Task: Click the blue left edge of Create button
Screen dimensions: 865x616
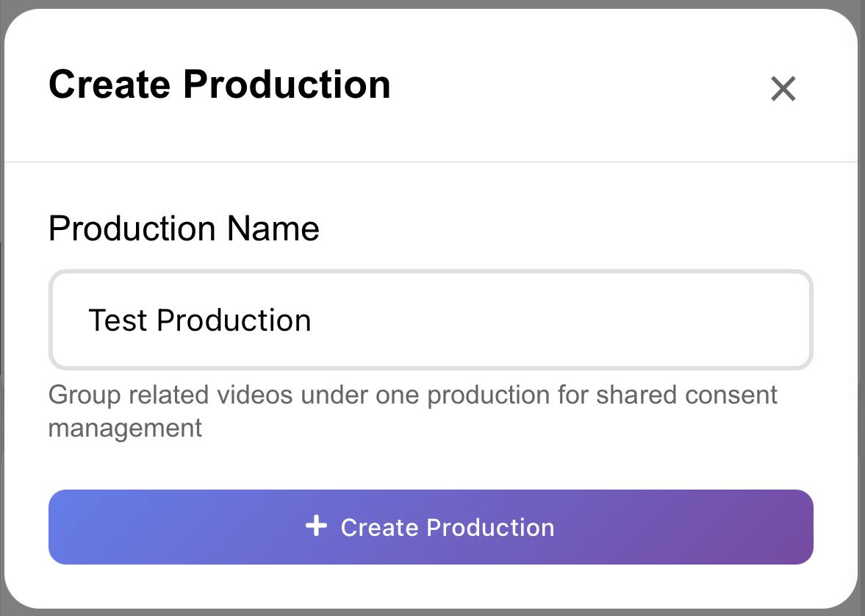Action: click(66, 527)
